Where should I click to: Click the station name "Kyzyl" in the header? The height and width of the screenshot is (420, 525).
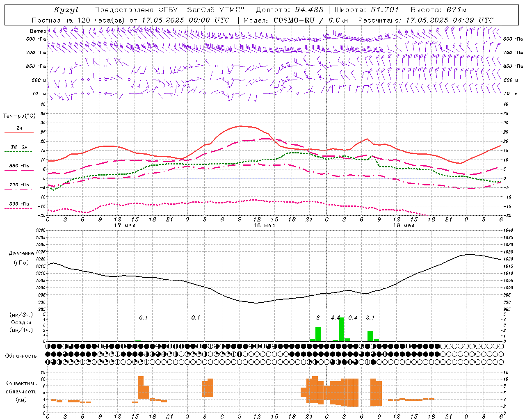(x=66, y=10)
